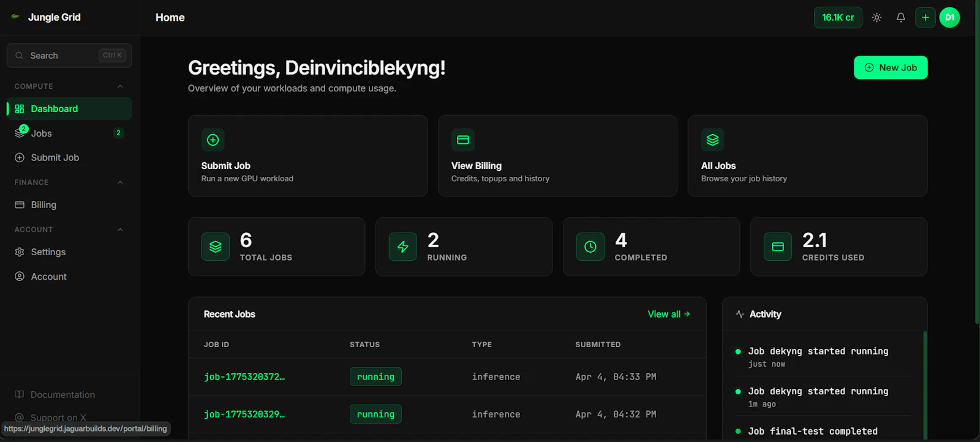Click the SUBMITTED column header
The height and width of the screenshot is (442, 980).
pos(598,345)
